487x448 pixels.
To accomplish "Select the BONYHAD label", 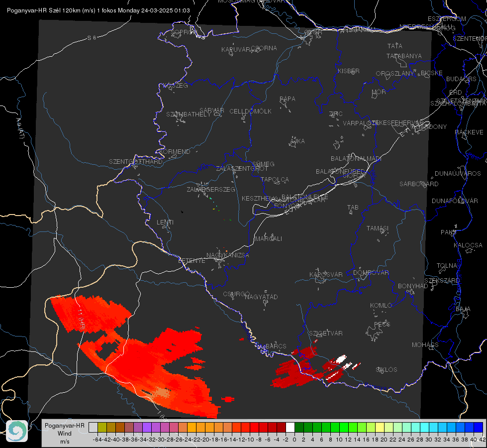I will point(413,286).
